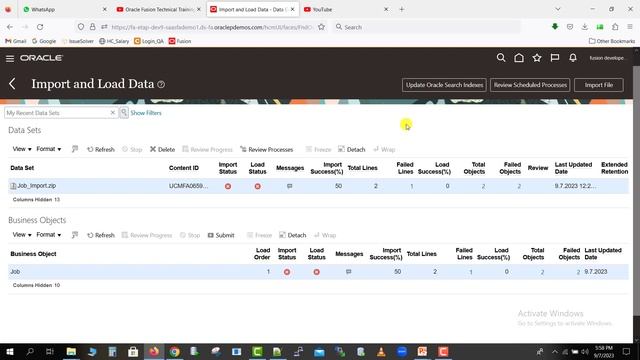Viewport: 640px width, 360px height.
Task: Click query-by-example icon in Data Sets toolbar
Action: (x=75, y=149)
